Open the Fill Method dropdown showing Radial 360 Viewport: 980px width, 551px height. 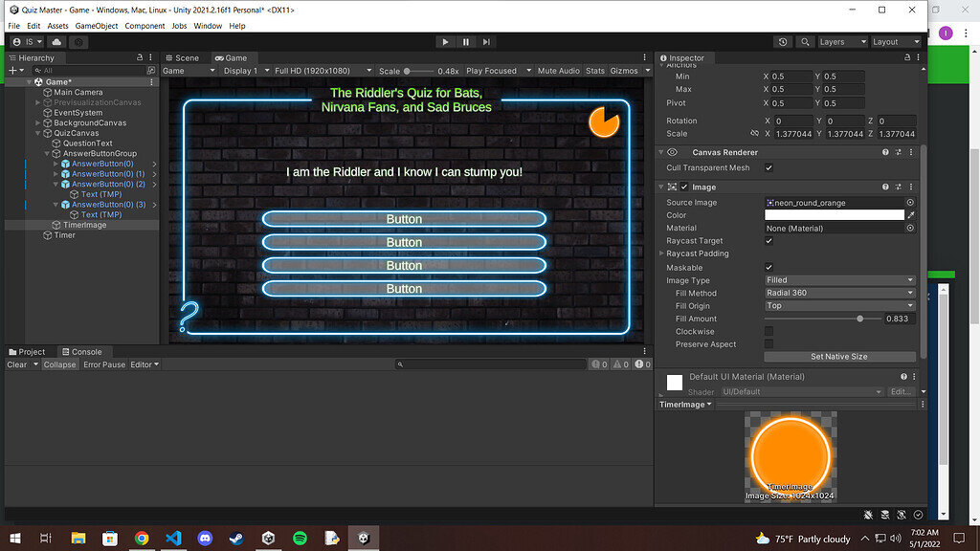point(838,293)
